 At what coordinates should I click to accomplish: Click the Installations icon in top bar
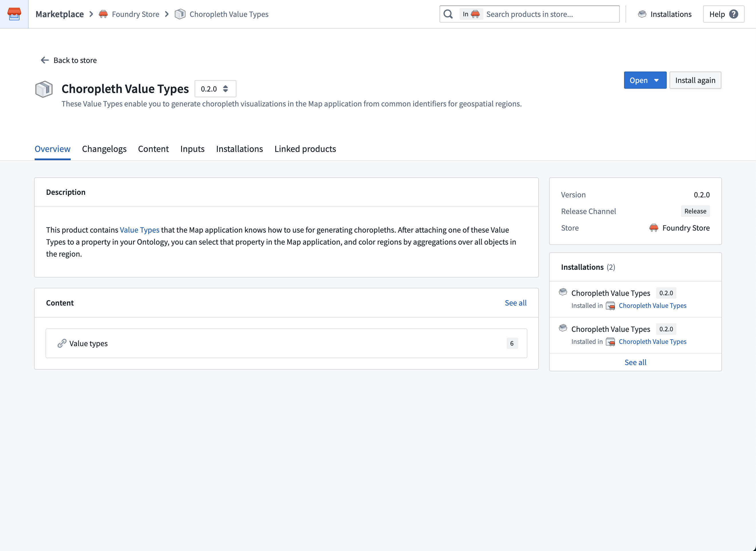pyautogui.click(x=642, y=14)
